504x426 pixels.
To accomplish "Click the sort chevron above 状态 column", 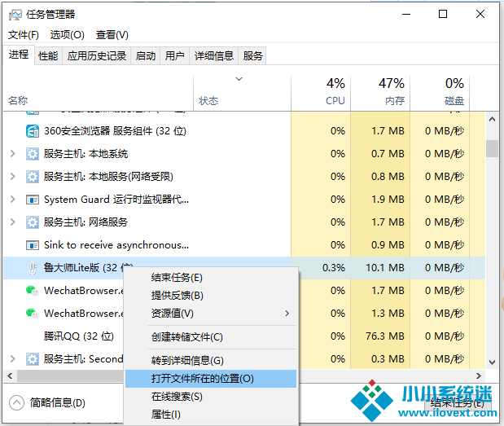I will [239, 79].
